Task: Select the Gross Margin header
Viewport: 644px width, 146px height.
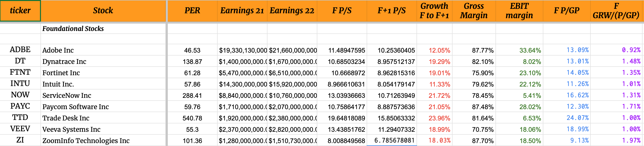Action: pyautogui.click(x=474, y=11)
